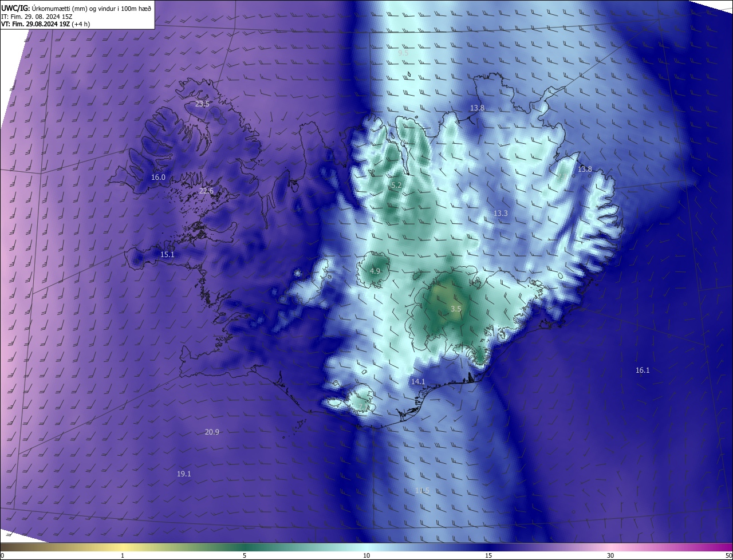733x560 pixels.
Task: Click the 30 tick on the color scale
Action: click(610, 556)
